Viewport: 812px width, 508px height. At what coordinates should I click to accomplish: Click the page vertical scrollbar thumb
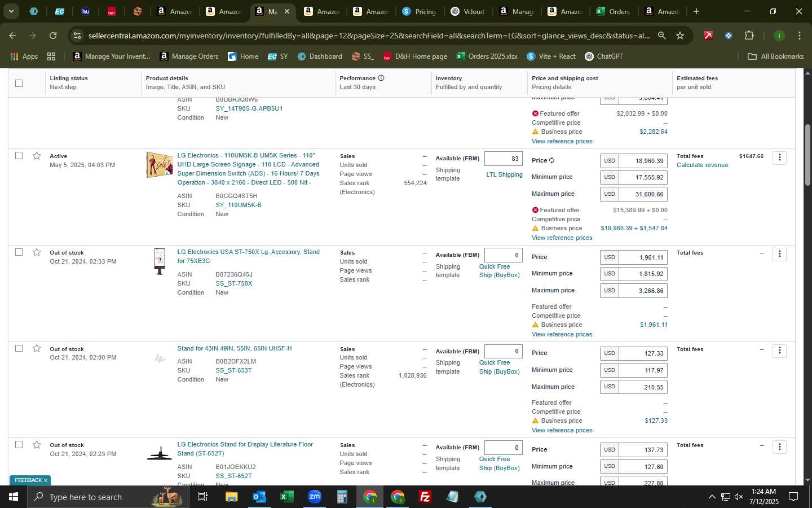[x=807, y=155]
